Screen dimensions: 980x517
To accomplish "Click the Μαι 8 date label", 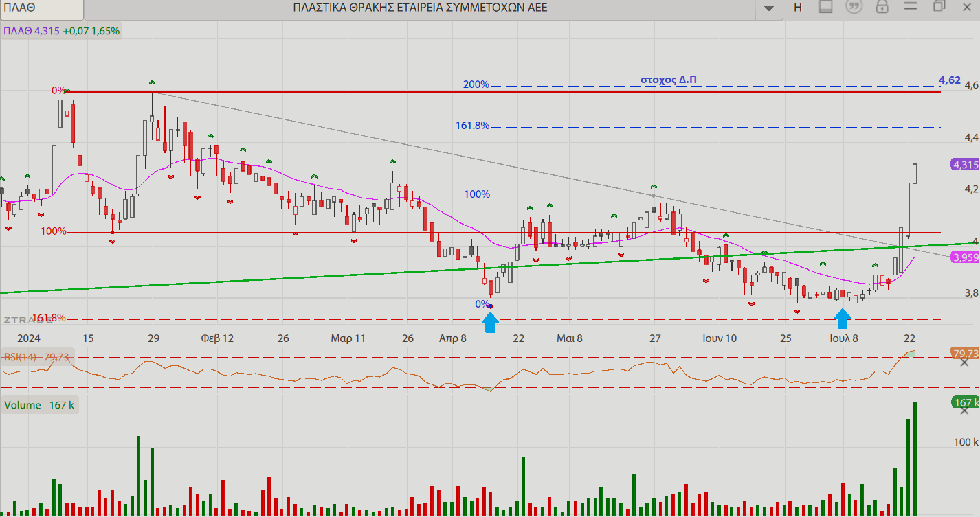I will [x=570, y=338].
